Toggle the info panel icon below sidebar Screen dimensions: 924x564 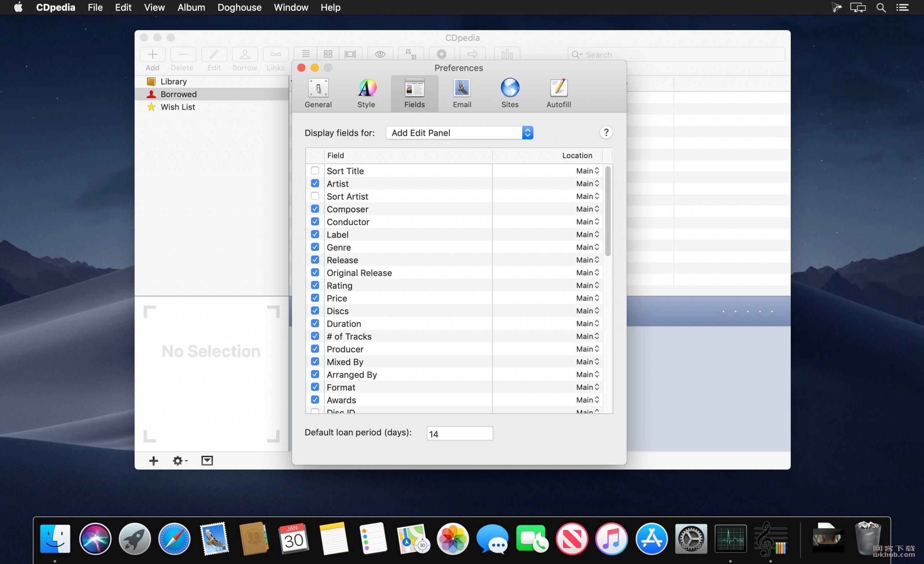coord(207,461)
